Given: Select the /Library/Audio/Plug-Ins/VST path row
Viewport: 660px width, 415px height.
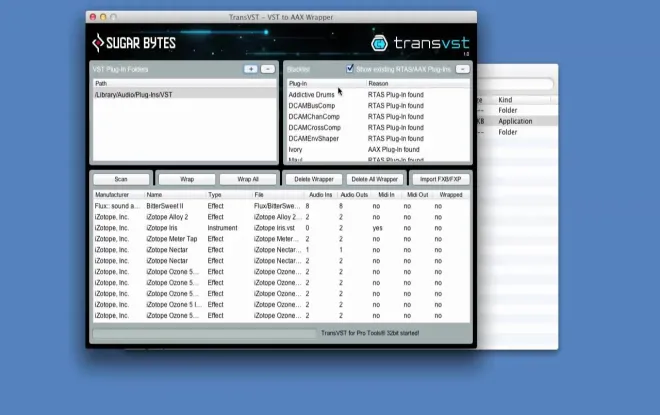Looking at the screenshot, I should (185, 95).
